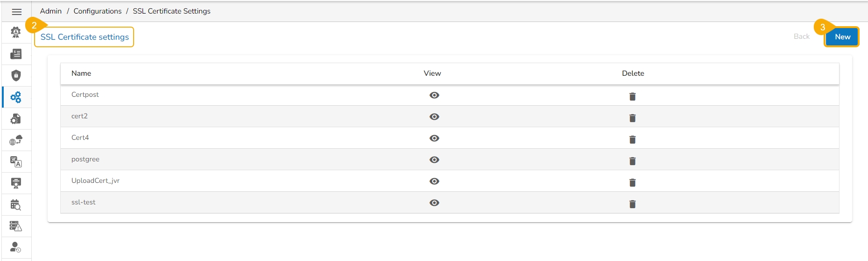868x261 pixels.
Task: Click eye icon for UploadCert_jvr
Action: (434, 181)
